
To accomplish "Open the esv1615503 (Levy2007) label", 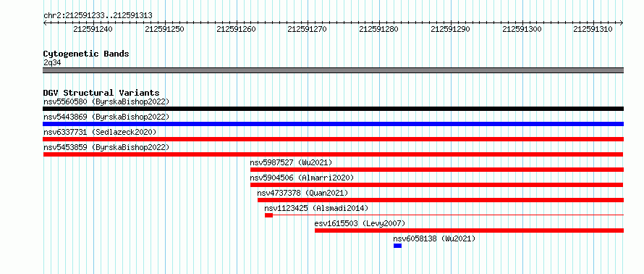I will tap(360, 223).
